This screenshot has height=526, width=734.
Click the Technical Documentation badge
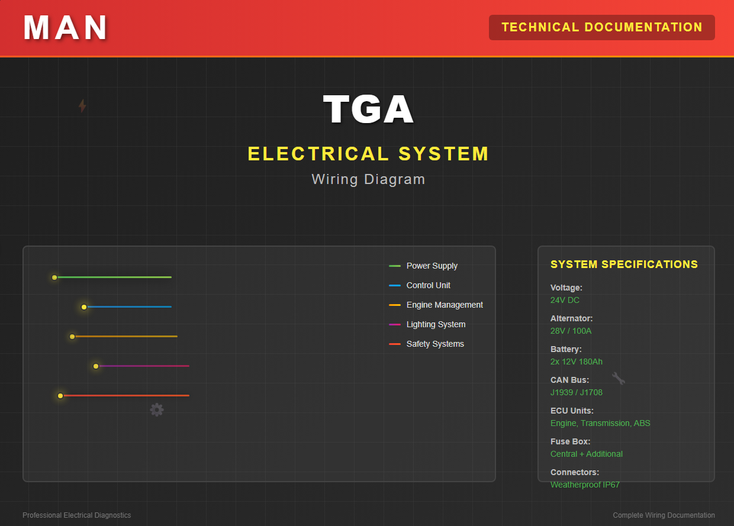602,27
